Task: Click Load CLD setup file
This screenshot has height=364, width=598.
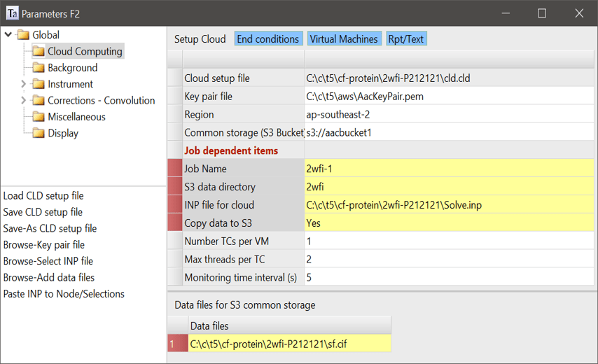Action: click(43, 196)
